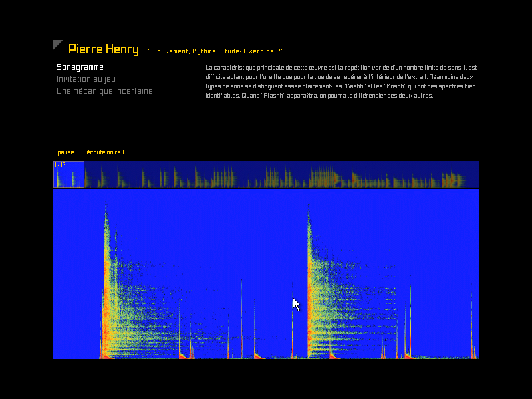Toggle the écoute noire mode
Image resolution: width=532 pixels, height=399 pixels.
[x=104, y=152]
